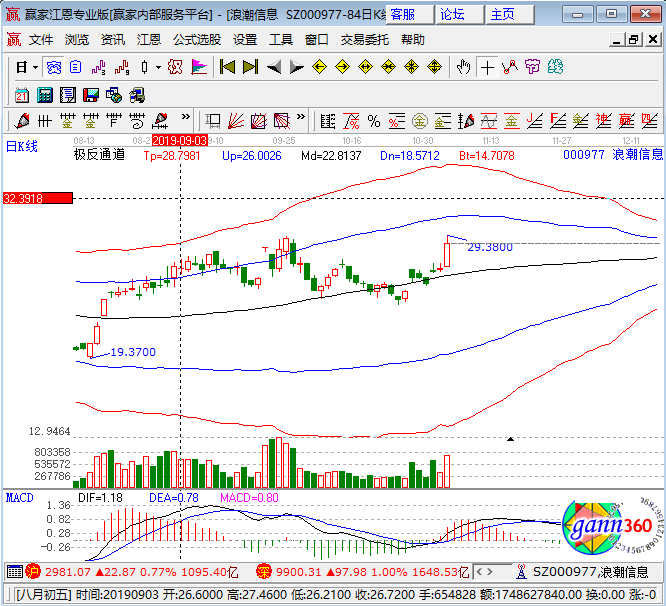Click the yellow diamond left-arrow icon
Image resolution: width=666 pixels, height=606 pixels.
click(x=319, y=67)
